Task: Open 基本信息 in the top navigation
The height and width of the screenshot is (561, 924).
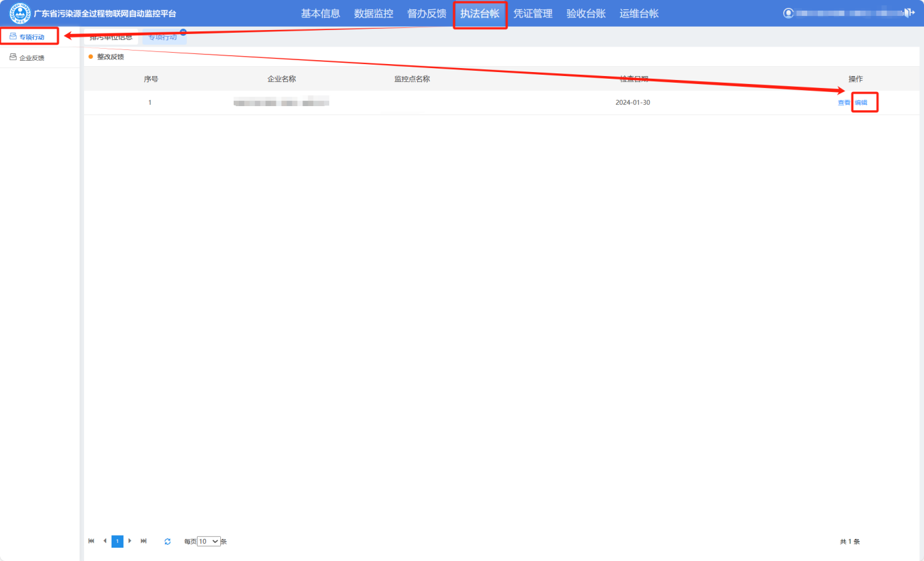Action: (x=320, y=13)
